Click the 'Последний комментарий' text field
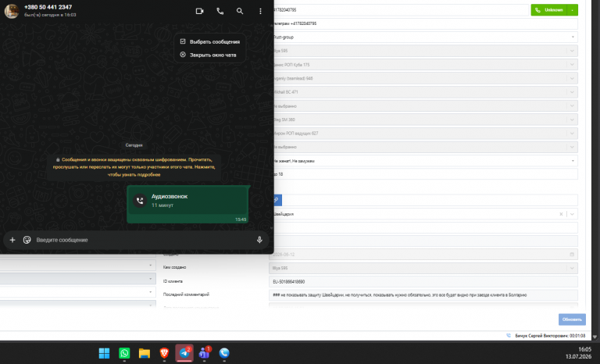 point(423,295)
